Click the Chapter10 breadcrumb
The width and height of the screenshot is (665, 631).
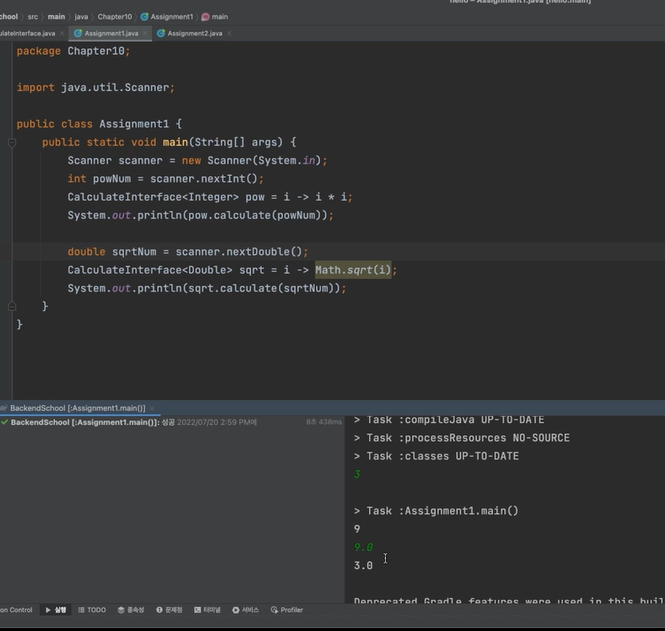tap(114, 17)
